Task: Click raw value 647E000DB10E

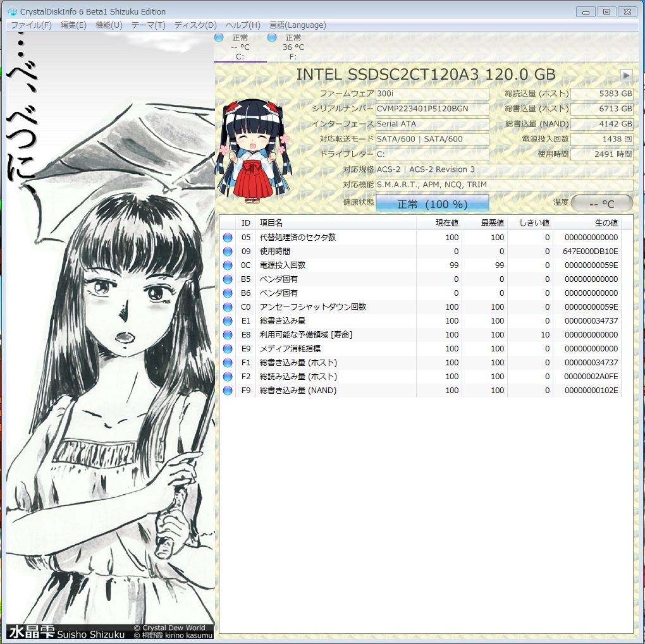Action: click(x=590, y=252)
